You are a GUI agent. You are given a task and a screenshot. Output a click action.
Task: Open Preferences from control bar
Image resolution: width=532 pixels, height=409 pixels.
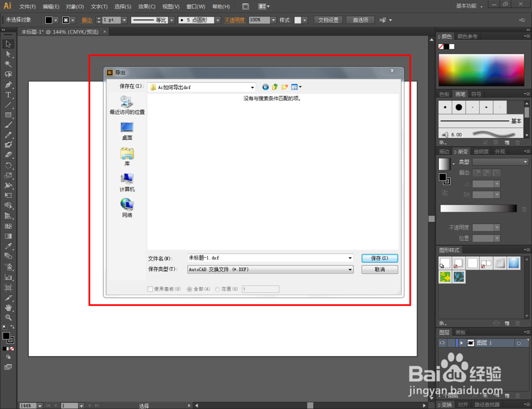click(360, 20)
